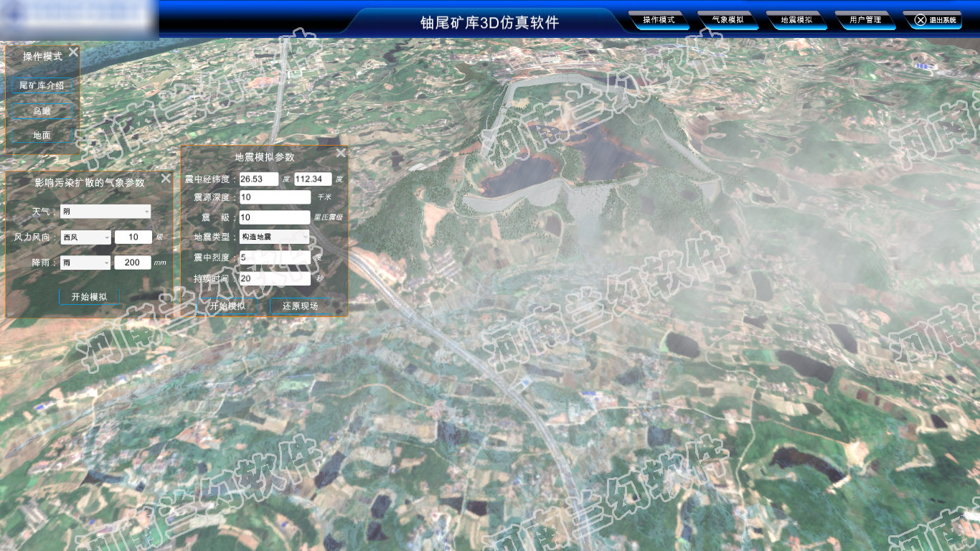
Task: Switch to 地面 view mode
Action: click(42, 135)
